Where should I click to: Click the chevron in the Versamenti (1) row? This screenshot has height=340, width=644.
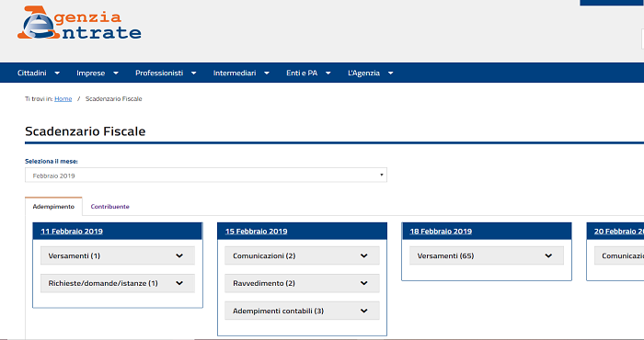[x=179, y=255]
